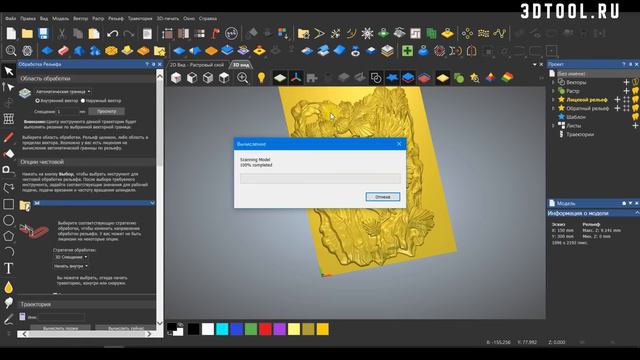Select the Node editing tool
The height and width of the screenshot is (360, 640).
(x=9, y=87)
